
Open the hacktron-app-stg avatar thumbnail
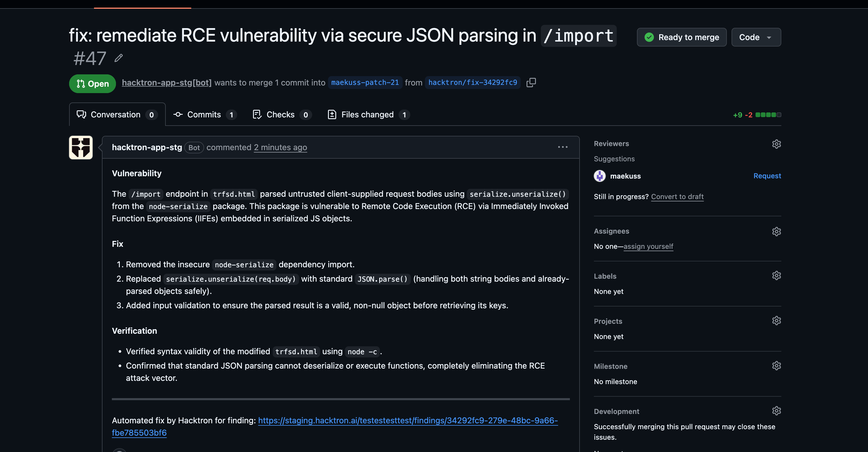[81, 148]
